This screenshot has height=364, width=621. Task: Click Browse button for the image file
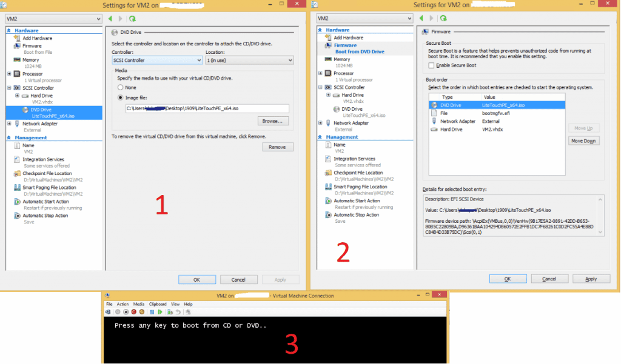[x=273, y=121]
